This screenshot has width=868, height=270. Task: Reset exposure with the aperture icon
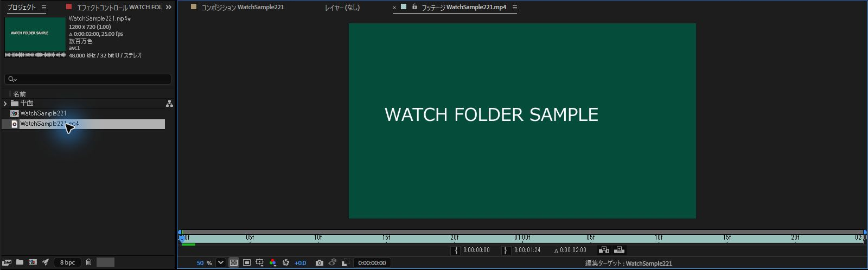click(286, 263)
